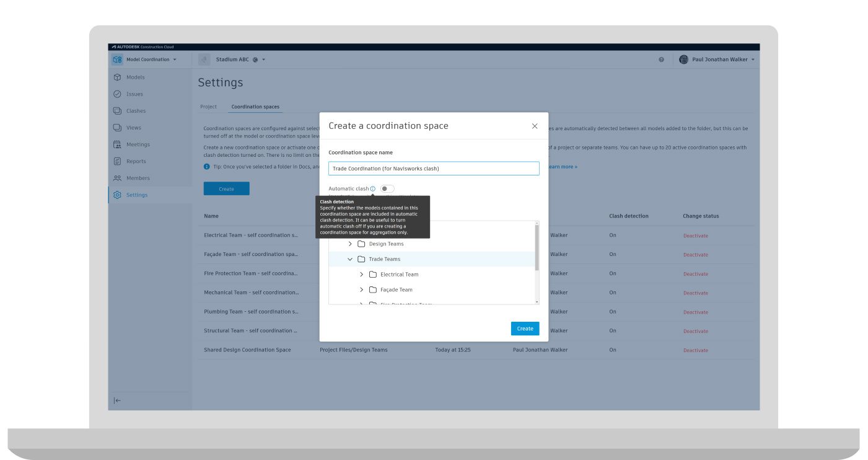Click Create button in the dialog

pyautogui.click(x=525, y=329)
